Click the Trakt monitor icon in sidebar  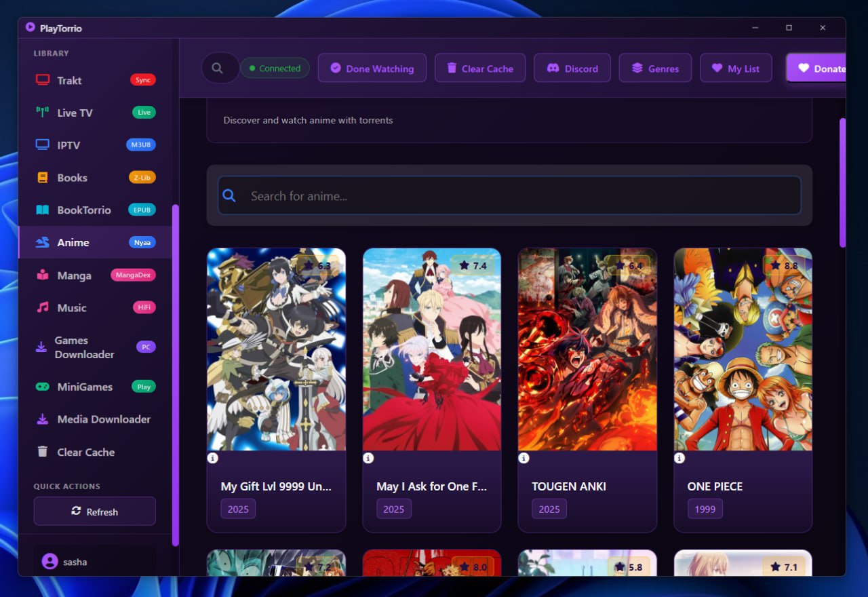(x=43, y=80)
